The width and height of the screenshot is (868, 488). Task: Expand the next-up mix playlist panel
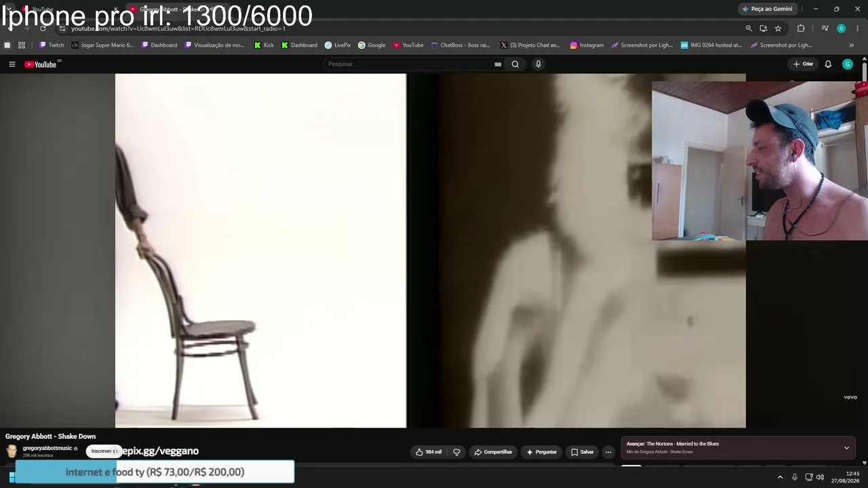pyautogui.click(x=846, y=447)
